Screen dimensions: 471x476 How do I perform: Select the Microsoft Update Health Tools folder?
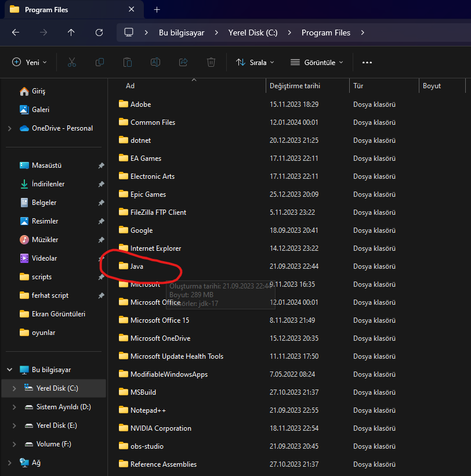coord(171,356)
